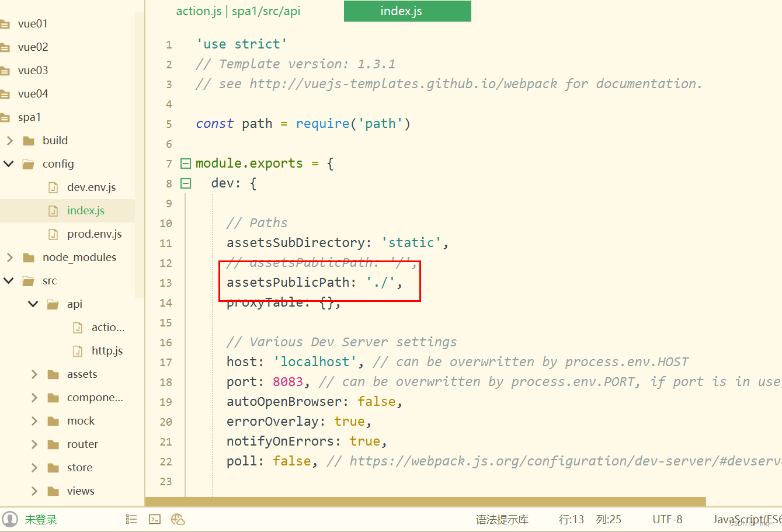Click the views folder icon

tap(53, 491)
